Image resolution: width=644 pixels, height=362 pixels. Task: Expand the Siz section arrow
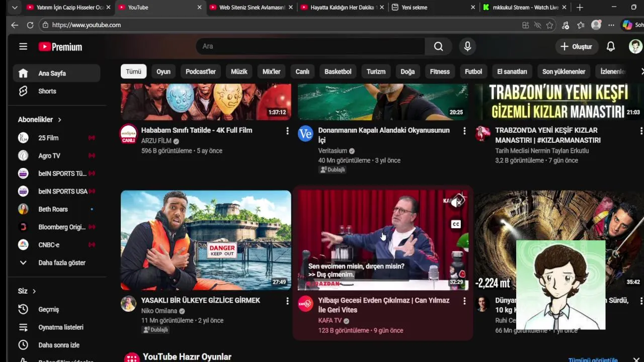coord(34,291)
